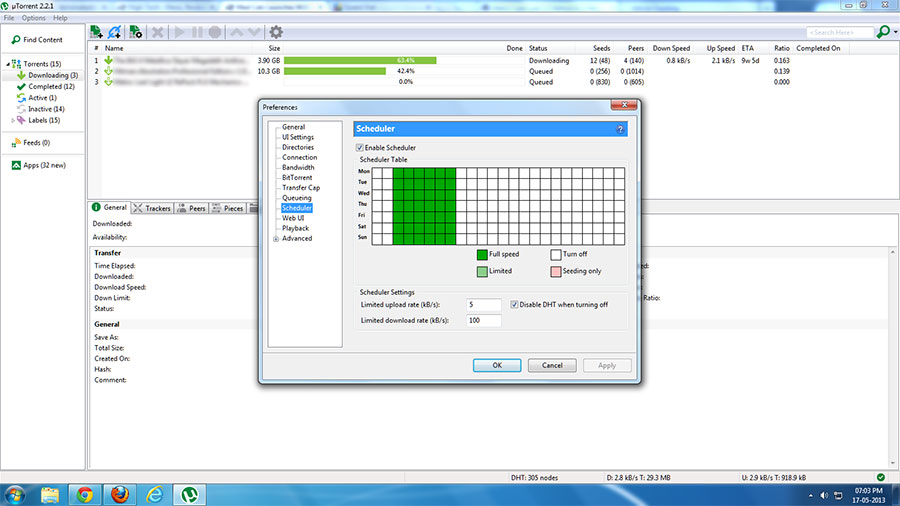Open the Feeds sidebar item
900x506 pixels.
[38, 143]
